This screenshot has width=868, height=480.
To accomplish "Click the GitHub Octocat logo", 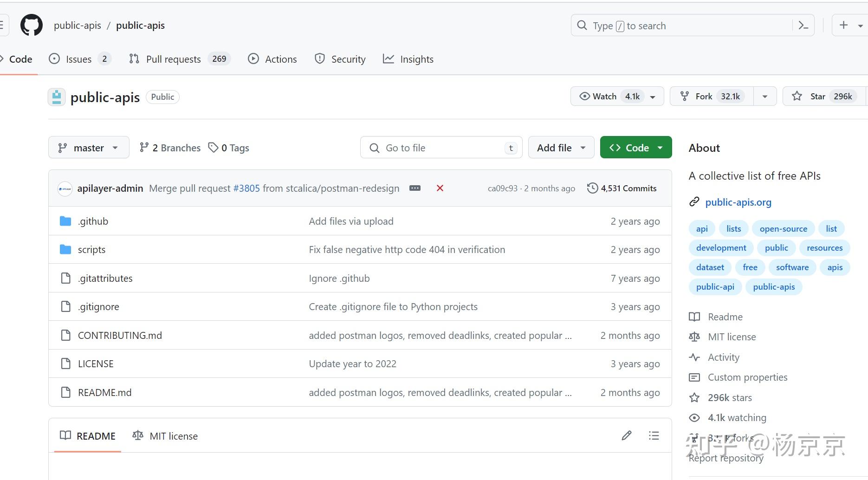I will tap(32, 25).
